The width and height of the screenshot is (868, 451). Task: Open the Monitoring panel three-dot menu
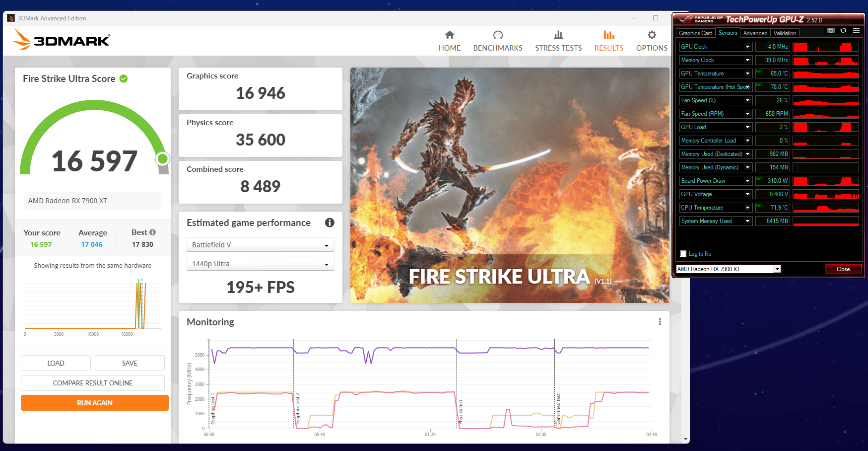[x=660, y=322]
